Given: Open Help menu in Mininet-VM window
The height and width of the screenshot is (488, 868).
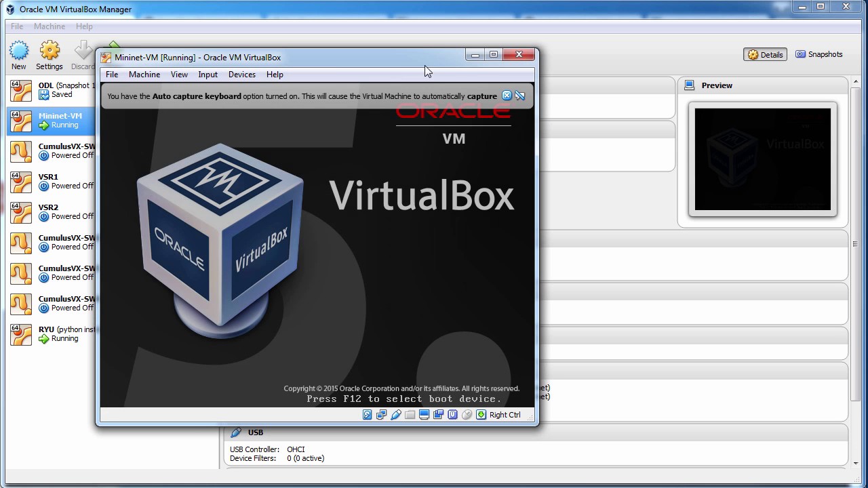Looking at the screenshot, I should click(x=275, y=75).
